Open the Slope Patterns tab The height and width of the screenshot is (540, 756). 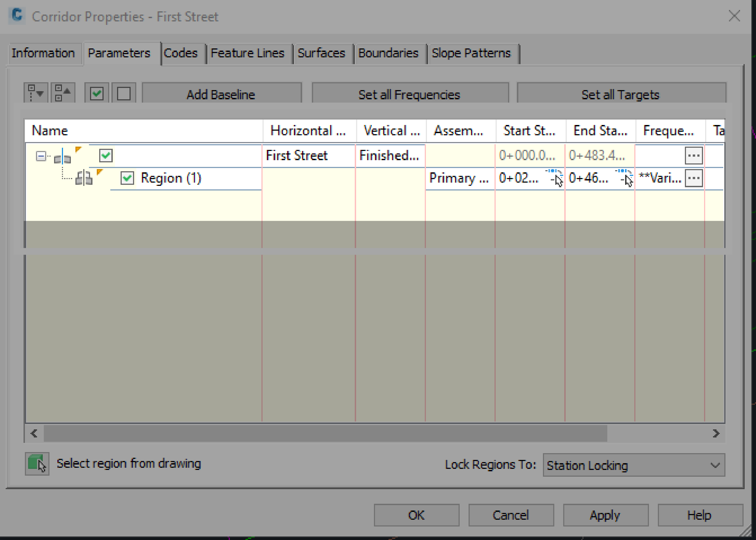tap(471, 53)
